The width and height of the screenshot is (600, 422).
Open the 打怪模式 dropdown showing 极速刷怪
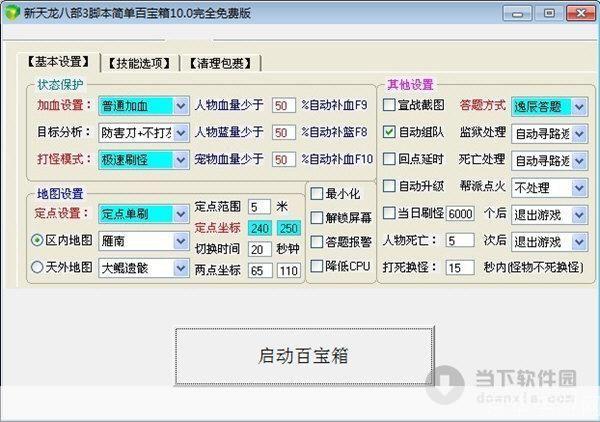point(143,160)
